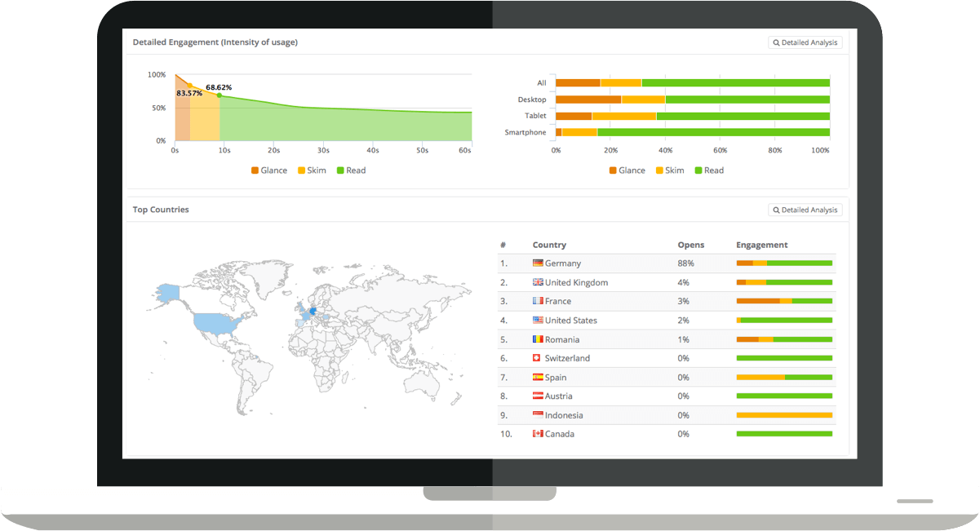Click the Romania flag icon
Viewport: 980px width, 531px height.
(x=537, y=339)
